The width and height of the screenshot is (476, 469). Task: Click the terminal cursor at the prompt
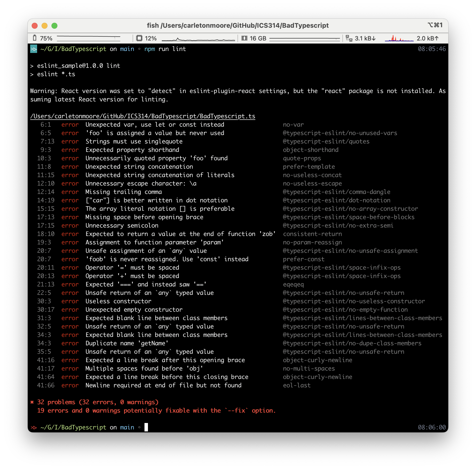[146, 427]
